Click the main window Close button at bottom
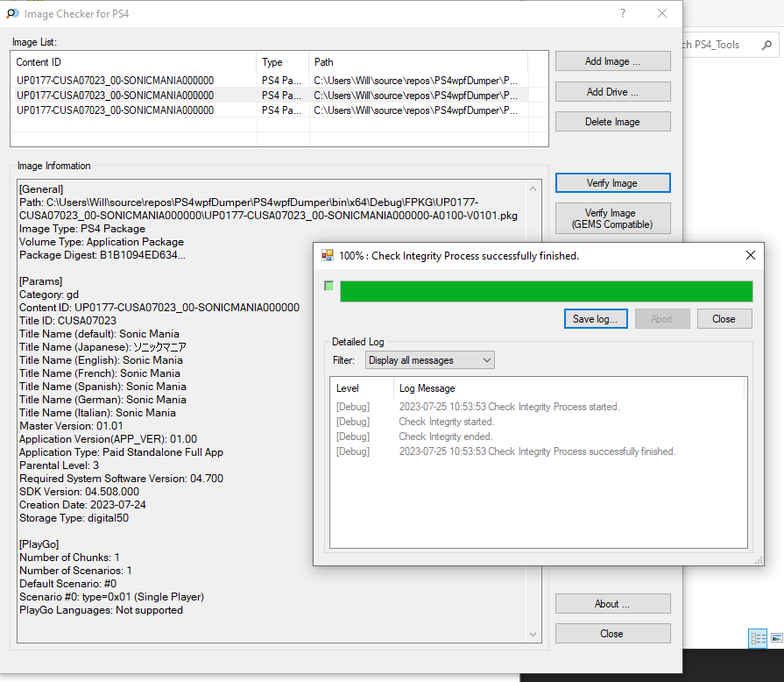784x682 pixels. [x=612, y=634]
